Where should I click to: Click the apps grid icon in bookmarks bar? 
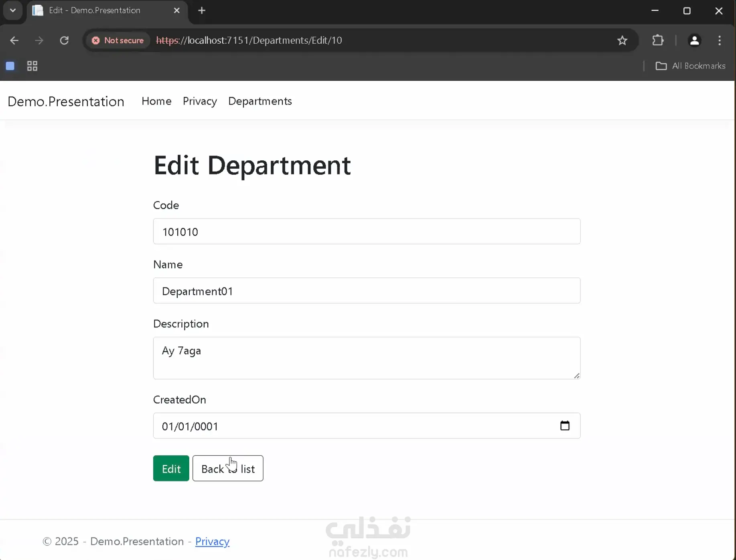pyautogui.click(x=32, y=66)
